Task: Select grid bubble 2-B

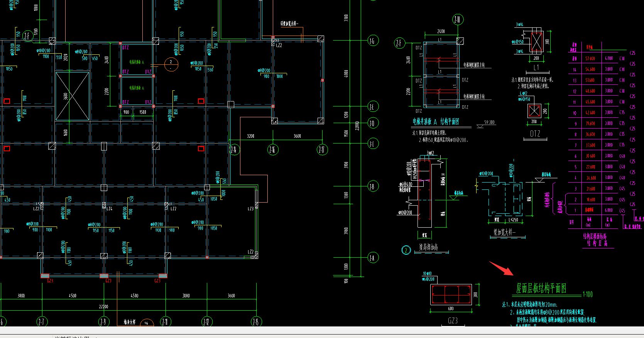Action: pos(373,186)
